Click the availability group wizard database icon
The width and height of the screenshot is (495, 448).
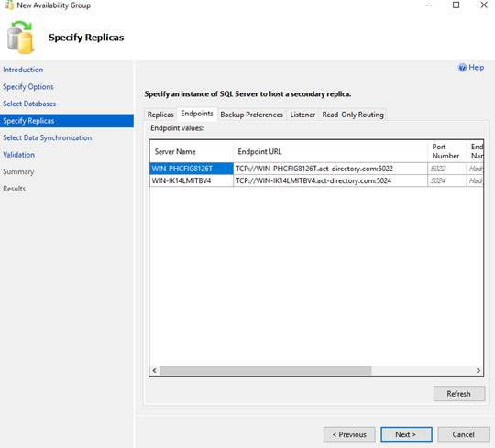pyautogui.click(x=20, y=38)
